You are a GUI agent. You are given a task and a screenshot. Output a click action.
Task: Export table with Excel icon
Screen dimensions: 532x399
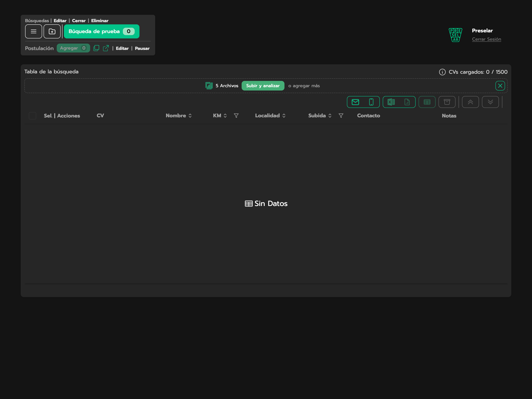click(x=391, y=102)
